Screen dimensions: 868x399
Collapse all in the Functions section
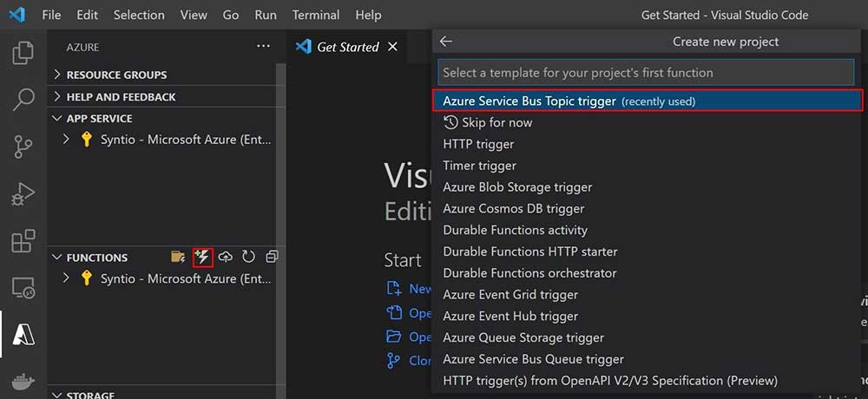coord(272,257)
